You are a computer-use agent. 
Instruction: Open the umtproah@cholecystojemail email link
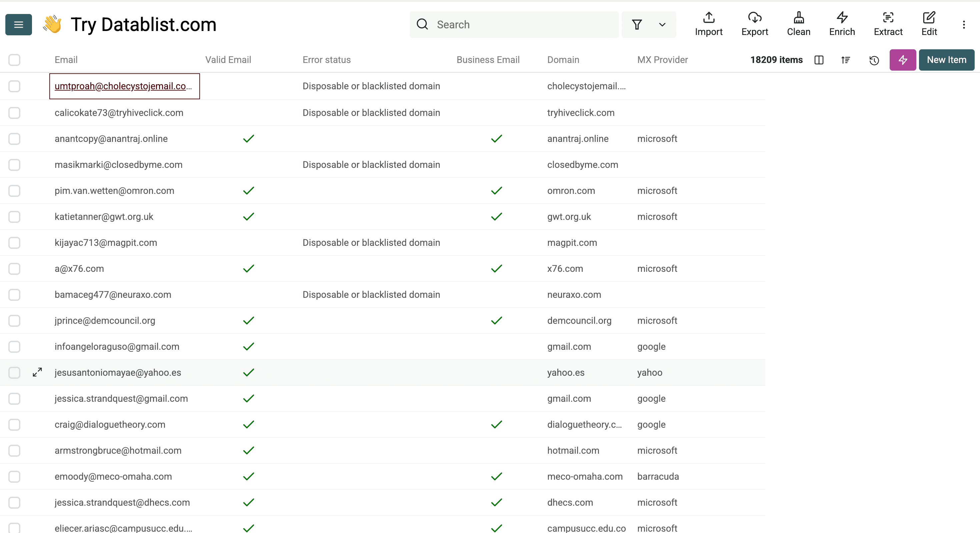point(123,86)
